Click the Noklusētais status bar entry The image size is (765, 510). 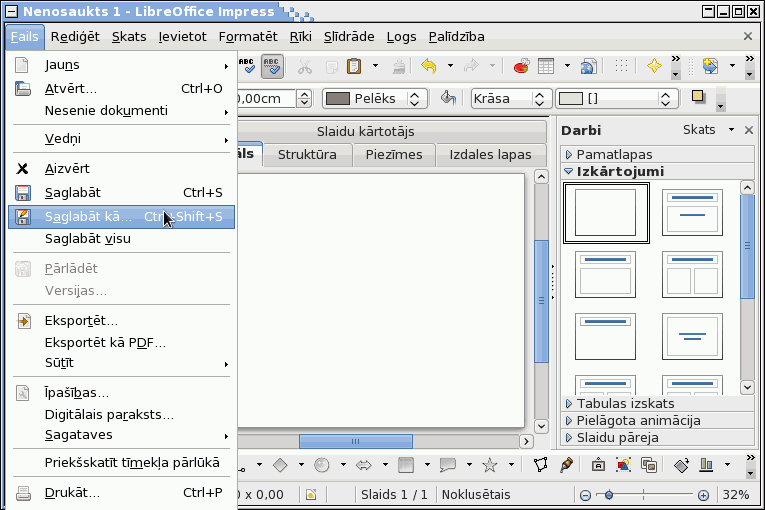(476, 495)
